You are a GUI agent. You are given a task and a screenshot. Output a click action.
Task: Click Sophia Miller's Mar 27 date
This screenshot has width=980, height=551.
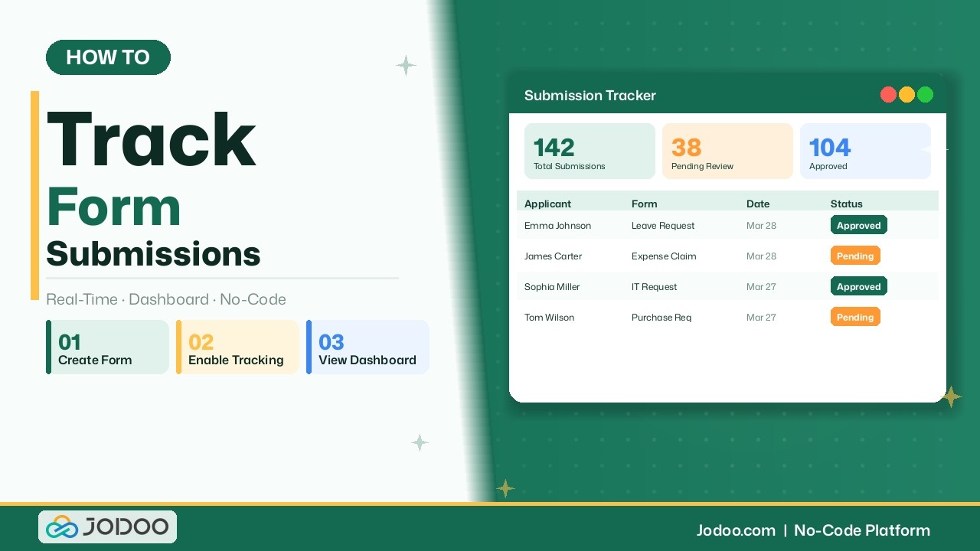[761, 287]
